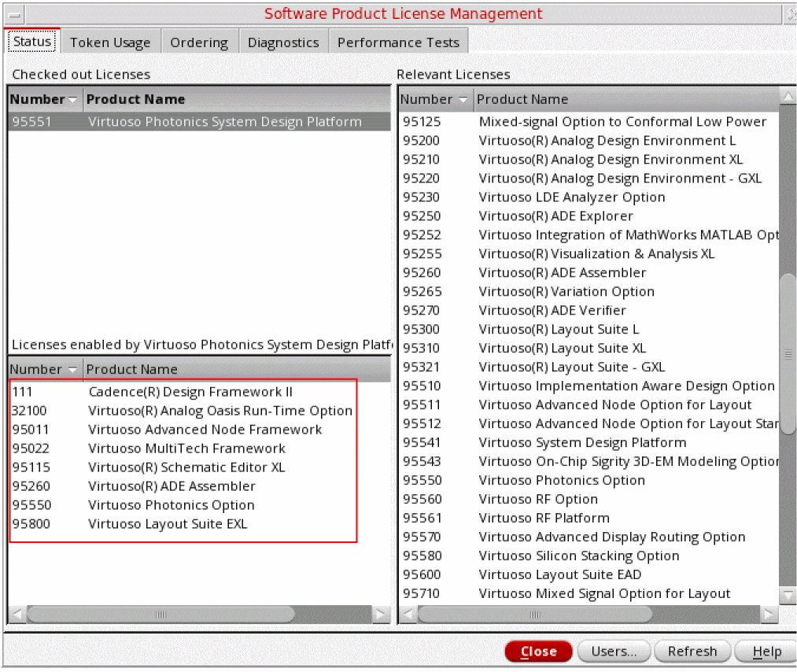Switch to the Token Usage tab
This screenshot has height=672, width=797.
(x=110, y=42)
